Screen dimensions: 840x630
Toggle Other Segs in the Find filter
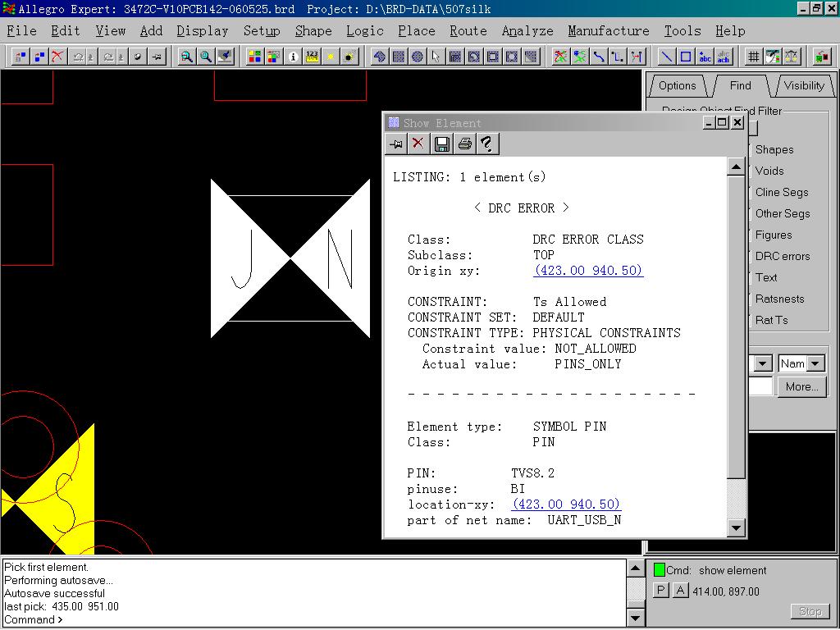783,214
